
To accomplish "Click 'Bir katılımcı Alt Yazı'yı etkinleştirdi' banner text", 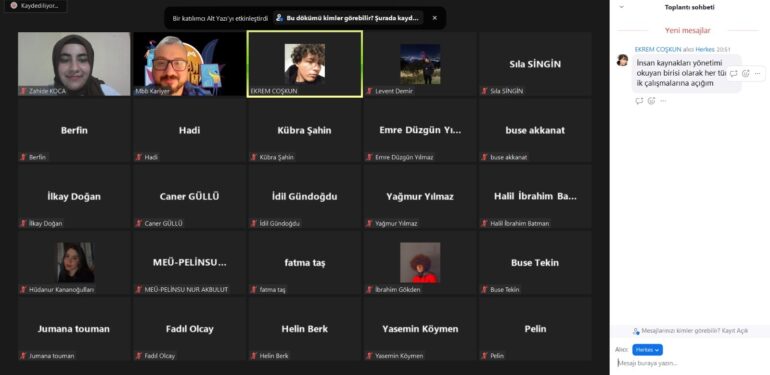I will coord(220,18).
